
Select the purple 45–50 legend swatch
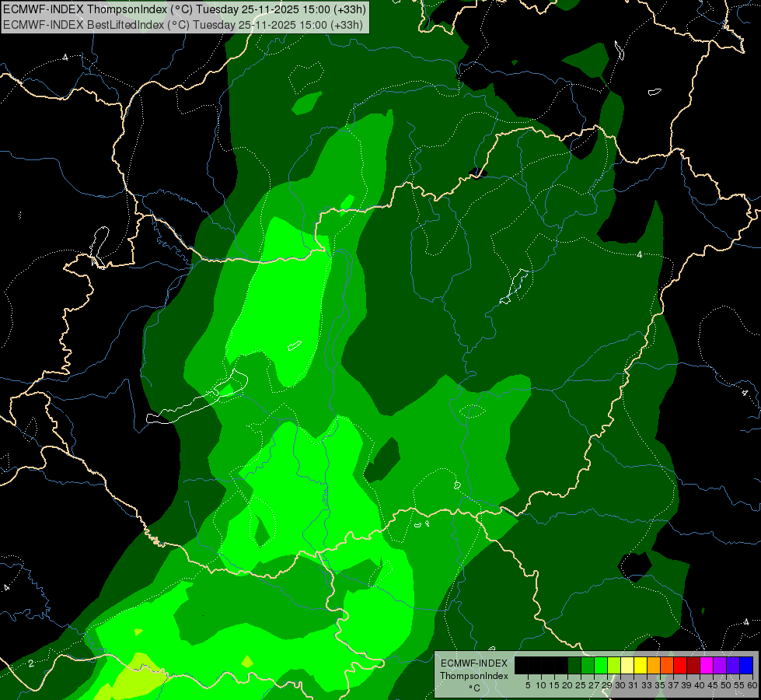coord(720,665)
